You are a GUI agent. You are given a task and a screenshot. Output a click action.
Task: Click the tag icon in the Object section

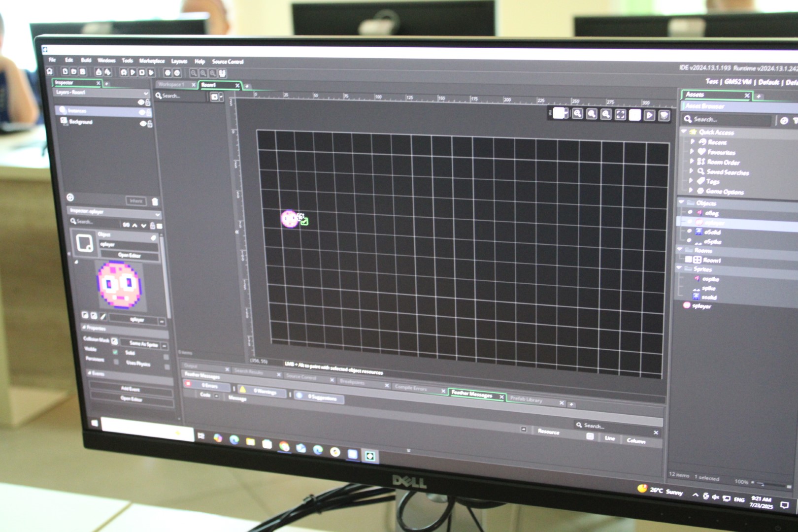153,238
